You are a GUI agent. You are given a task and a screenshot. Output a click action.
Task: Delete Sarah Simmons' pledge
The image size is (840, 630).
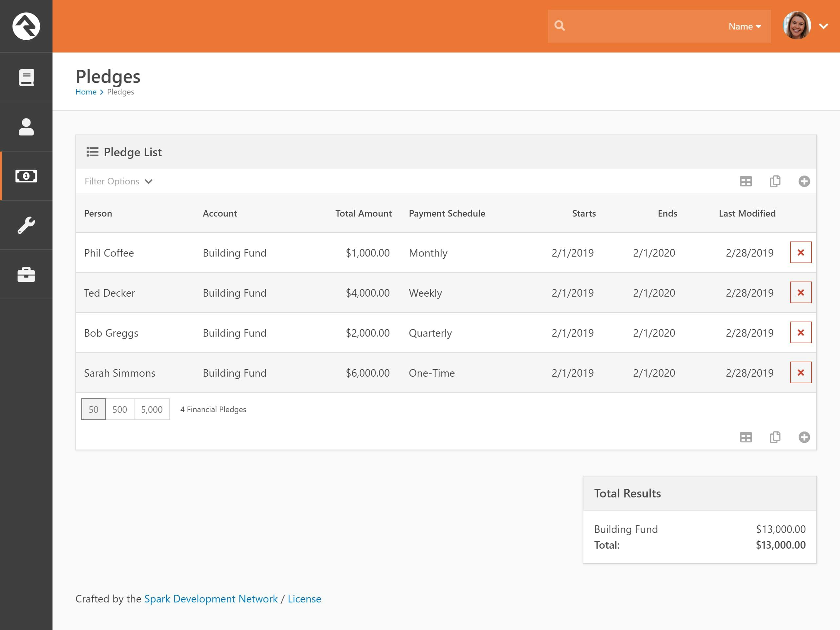tap(801, 372)
